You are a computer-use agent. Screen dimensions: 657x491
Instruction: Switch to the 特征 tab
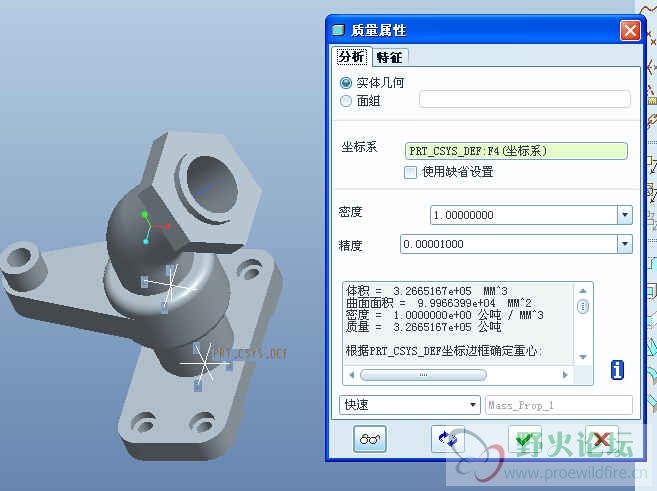tap(390, 57)
